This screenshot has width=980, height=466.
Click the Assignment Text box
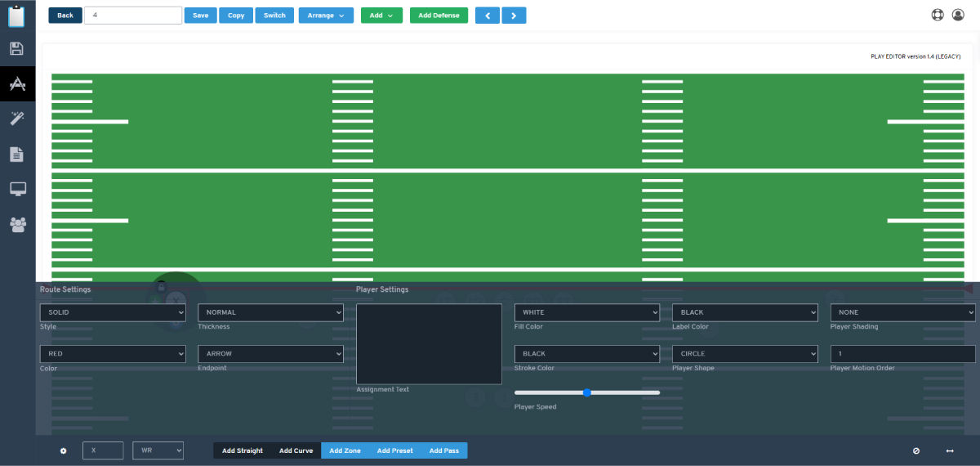[429, 344]
